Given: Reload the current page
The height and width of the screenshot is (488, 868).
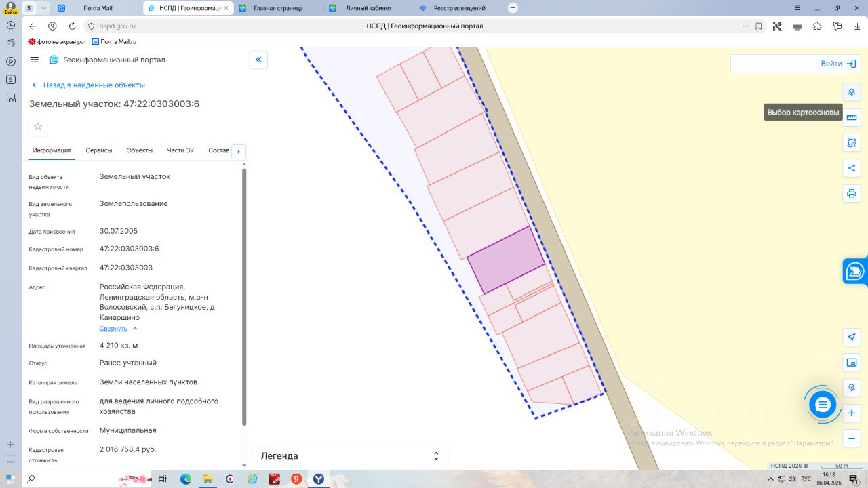Looking at the screenshot, I should pos(72,26).
